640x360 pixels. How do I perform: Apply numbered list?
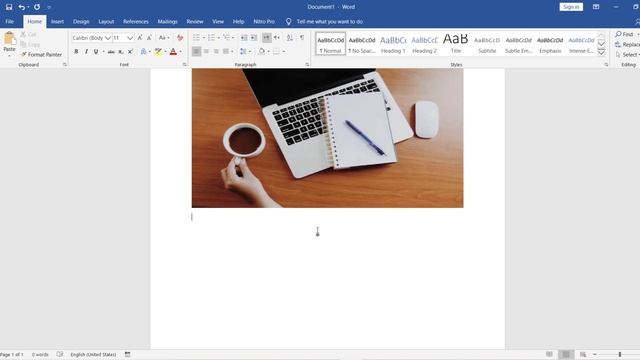[x=211, y=38]
